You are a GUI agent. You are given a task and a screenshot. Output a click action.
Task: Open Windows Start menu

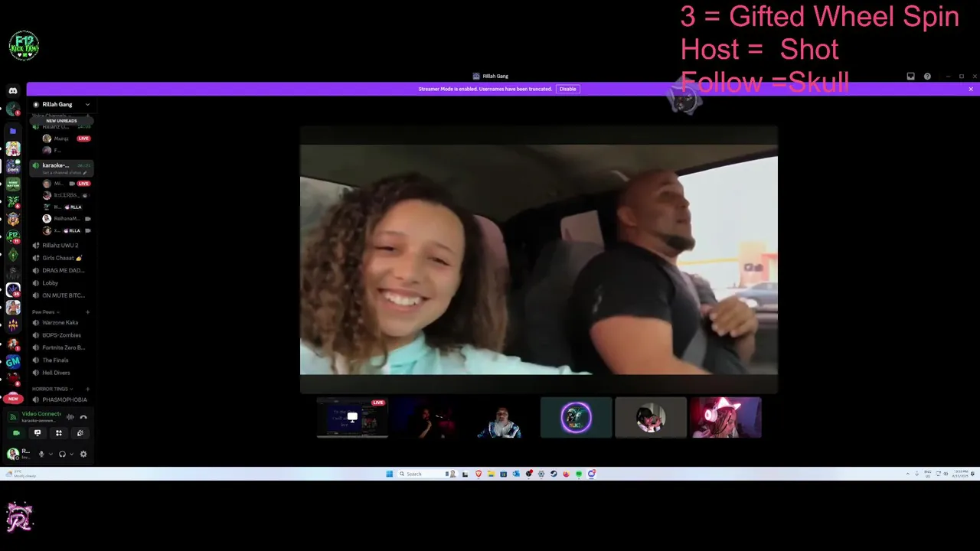390,474
